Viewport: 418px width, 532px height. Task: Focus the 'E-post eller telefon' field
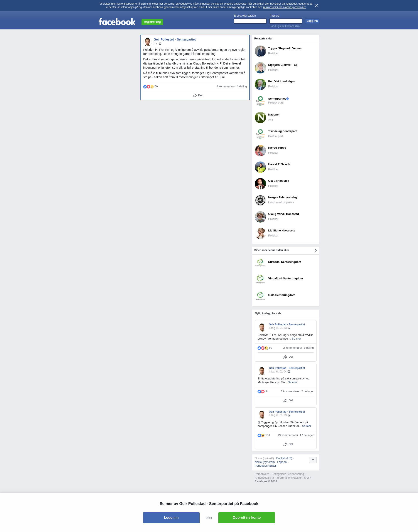(250, 21)
